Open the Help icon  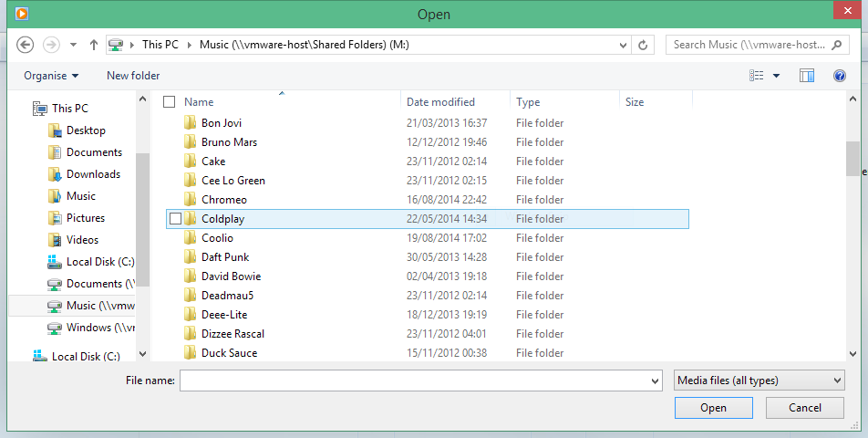click(x=839, y=76)
